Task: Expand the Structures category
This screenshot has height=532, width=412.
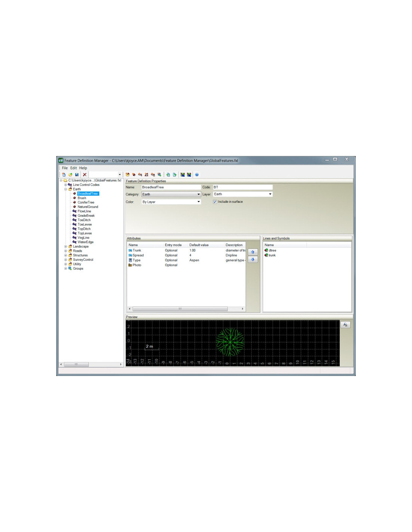Action: tap(66, 255)
